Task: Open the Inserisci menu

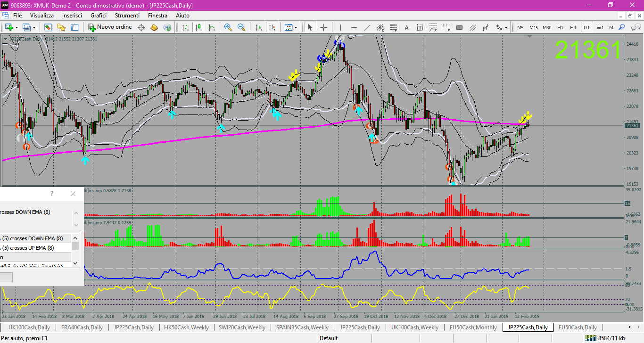Action: [72, 16]
